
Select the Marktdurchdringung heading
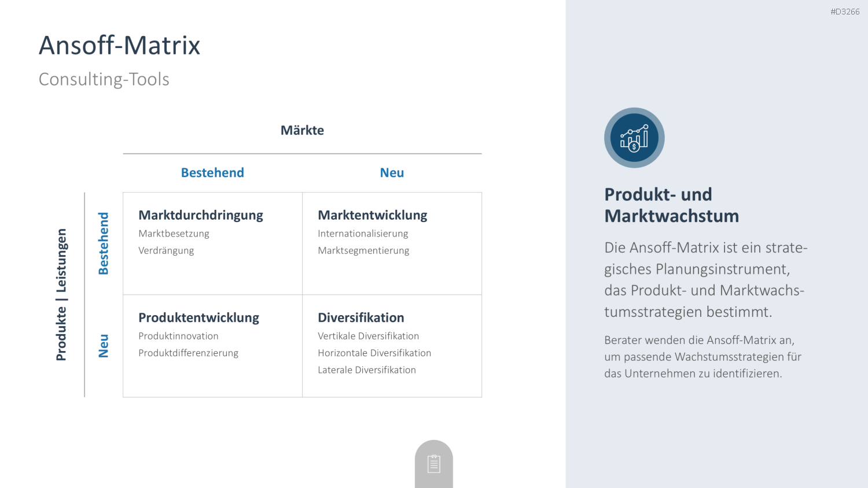tap(201, 215)
